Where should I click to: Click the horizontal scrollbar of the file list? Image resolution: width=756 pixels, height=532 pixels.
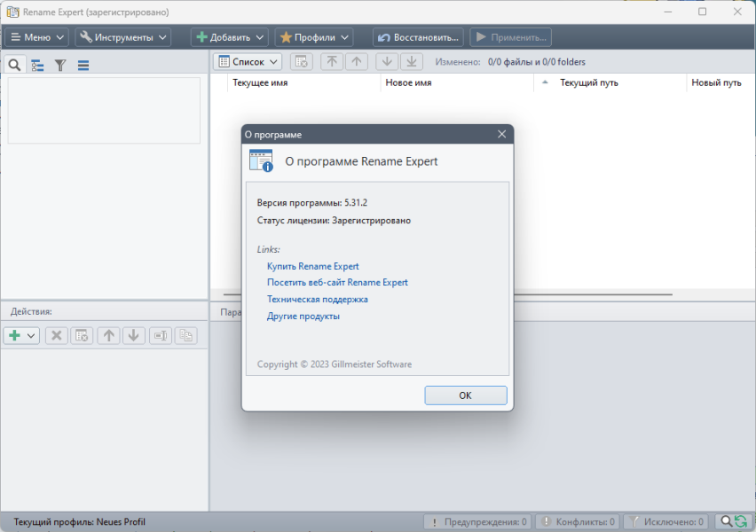click(593, 294)
